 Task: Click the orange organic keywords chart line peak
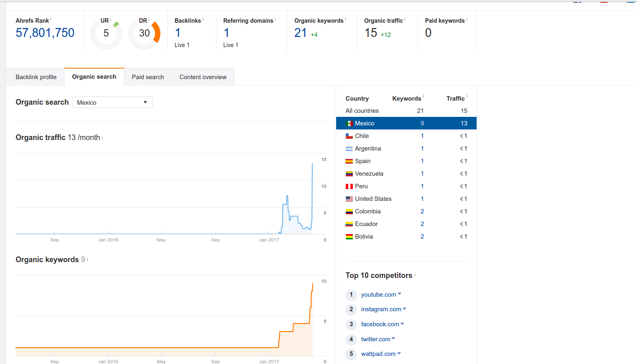coord(313,283)
